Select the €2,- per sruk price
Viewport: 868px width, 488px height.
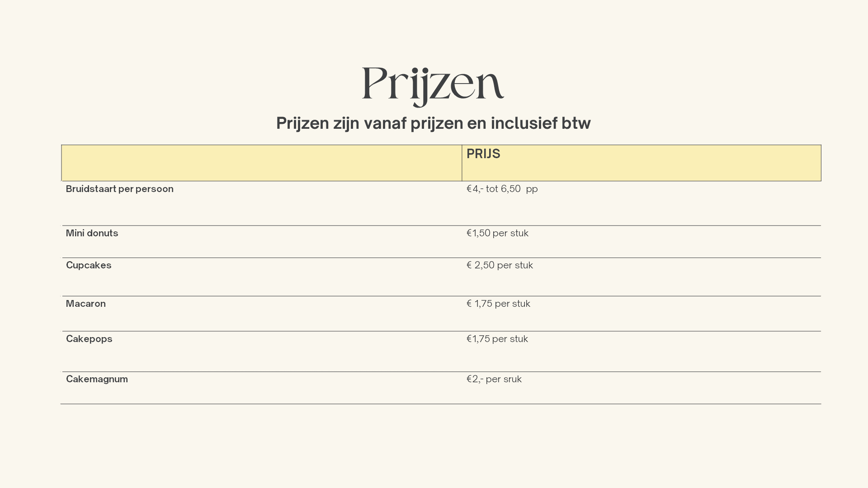tap(494, 379)
